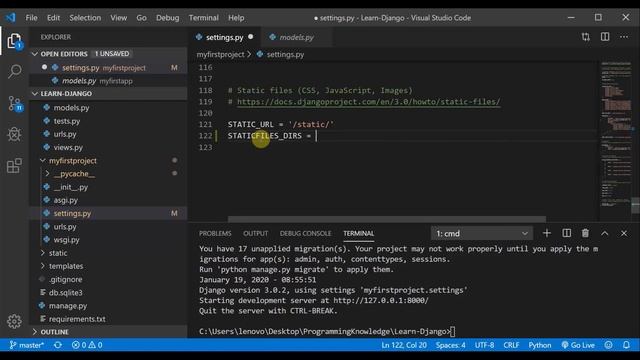Split the terminal panel
This screenshot has width=640, height=360.
coord(566,233)
